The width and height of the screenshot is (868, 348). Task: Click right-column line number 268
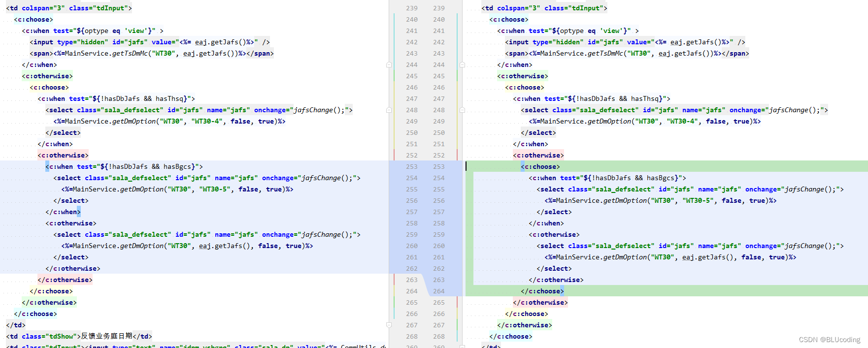(x=439, y=336)
